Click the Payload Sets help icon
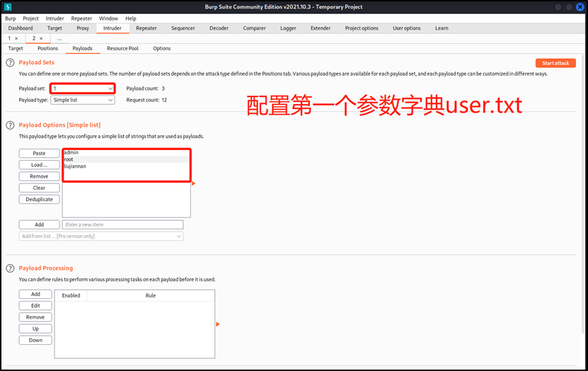588x371 pixels. tap(10, 62)
